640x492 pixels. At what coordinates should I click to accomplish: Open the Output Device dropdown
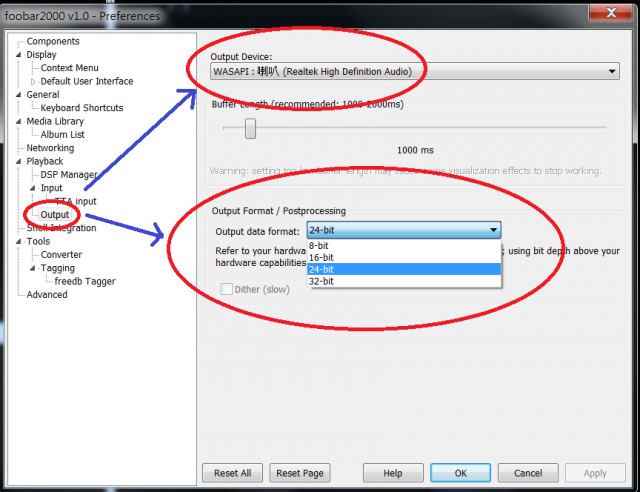[415, 71]
